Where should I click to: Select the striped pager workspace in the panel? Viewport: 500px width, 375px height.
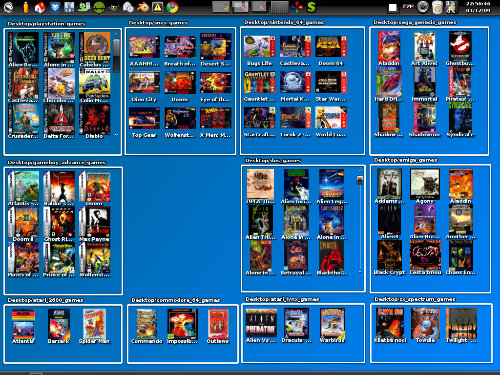279,7
